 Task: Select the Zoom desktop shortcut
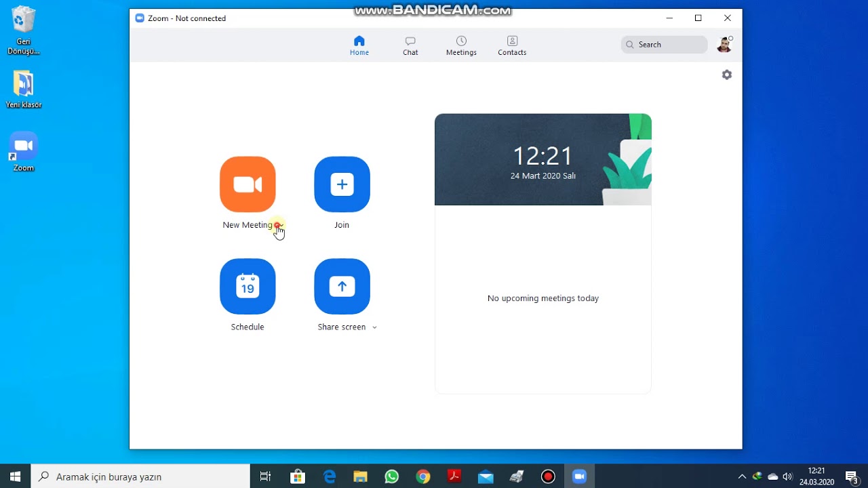point(24,152)
